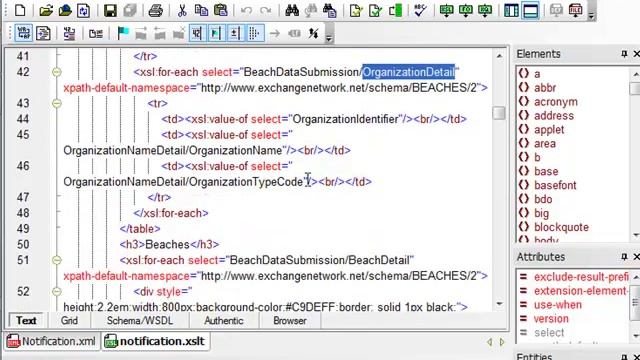Click the green bar icon next to Validate

click(395, 10)
